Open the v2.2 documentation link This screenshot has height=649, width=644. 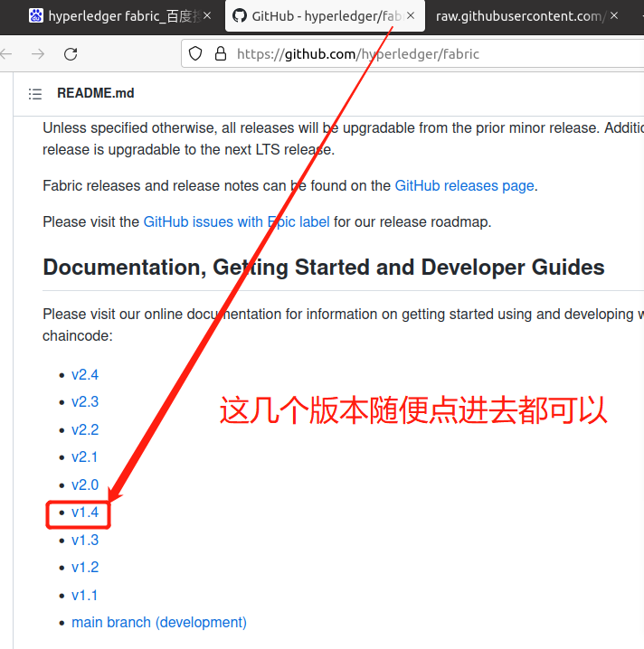[x=85, y=430]
